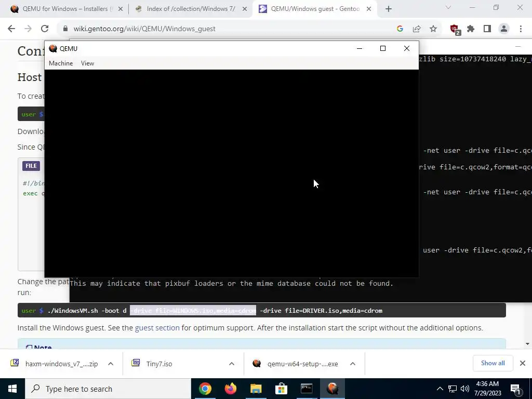Click the Google icon in address bar
The image size is (532, 399).
(400, 29)
